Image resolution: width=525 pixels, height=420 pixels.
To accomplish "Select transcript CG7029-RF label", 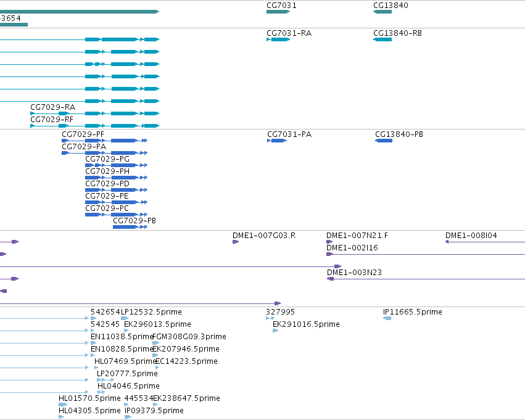I will (x=52, y=120).
